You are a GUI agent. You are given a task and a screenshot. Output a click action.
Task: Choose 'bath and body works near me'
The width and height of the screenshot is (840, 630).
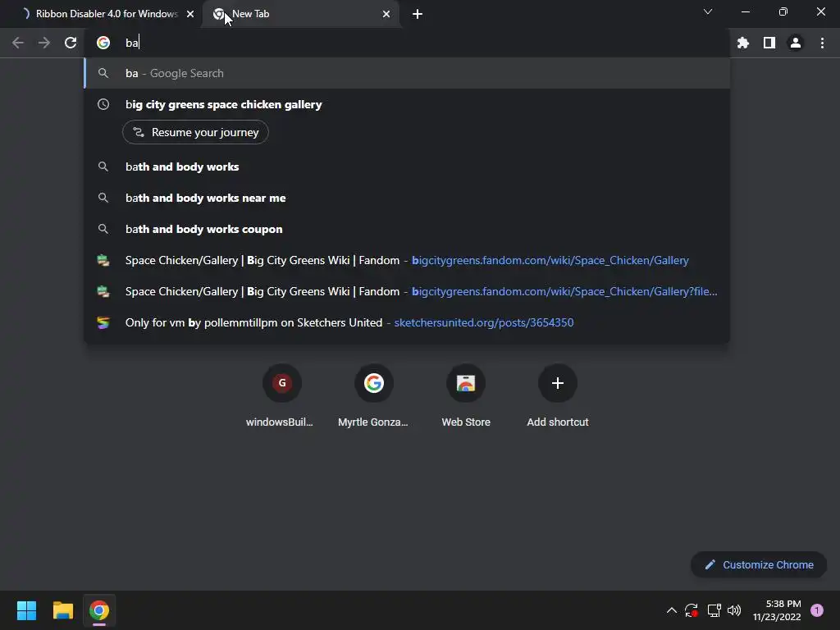(407, 198)
